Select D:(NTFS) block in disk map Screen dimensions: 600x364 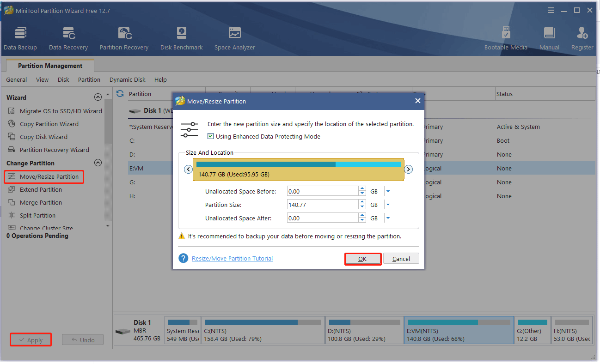pyautogui.click(x=364, y=330)
